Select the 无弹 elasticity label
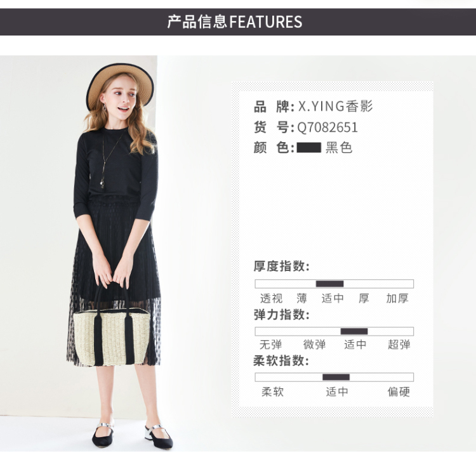Screen dimensions: 476x460 click(271, 345)
